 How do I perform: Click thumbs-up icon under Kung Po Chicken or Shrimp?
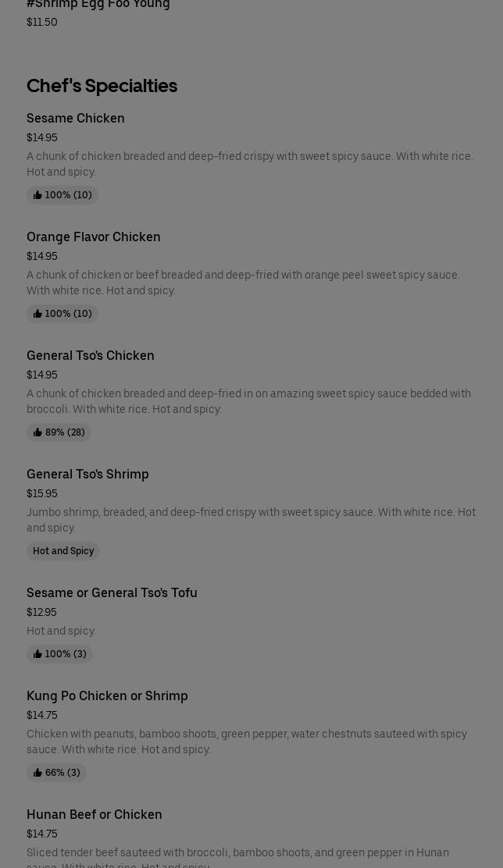tap(37, 773)
